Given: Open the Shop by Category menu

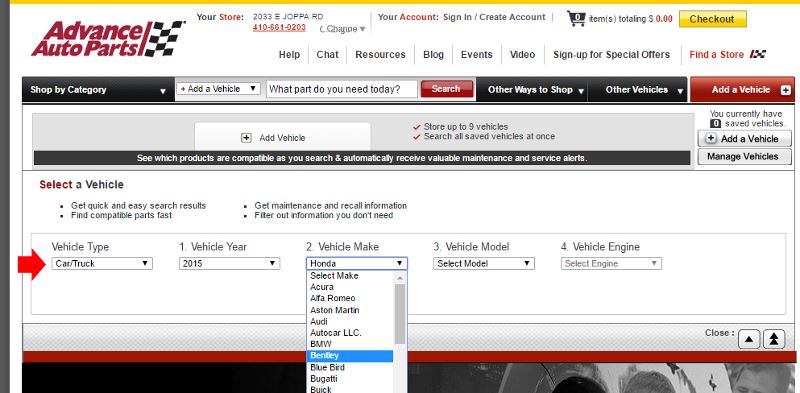Looking at the screenshot, I should pos(98,90).
